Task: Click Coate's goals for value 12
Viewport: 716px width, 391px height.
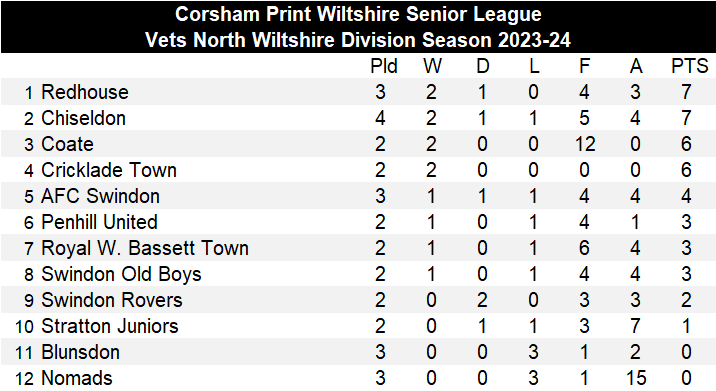Action: [x=585, y=144]
